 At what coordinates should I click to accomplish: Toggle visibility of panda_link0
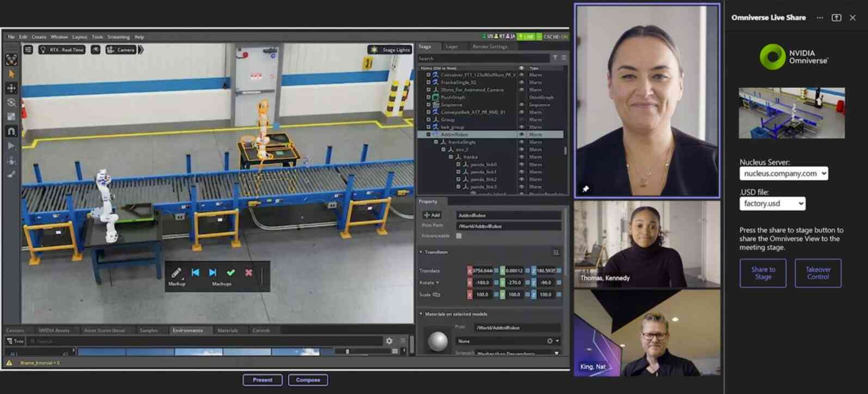(x=522, y=164)
